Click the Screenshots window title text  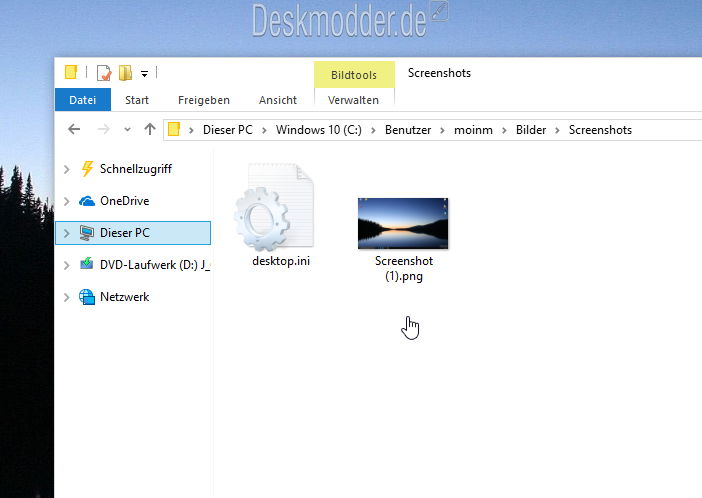tap(439, 73)
